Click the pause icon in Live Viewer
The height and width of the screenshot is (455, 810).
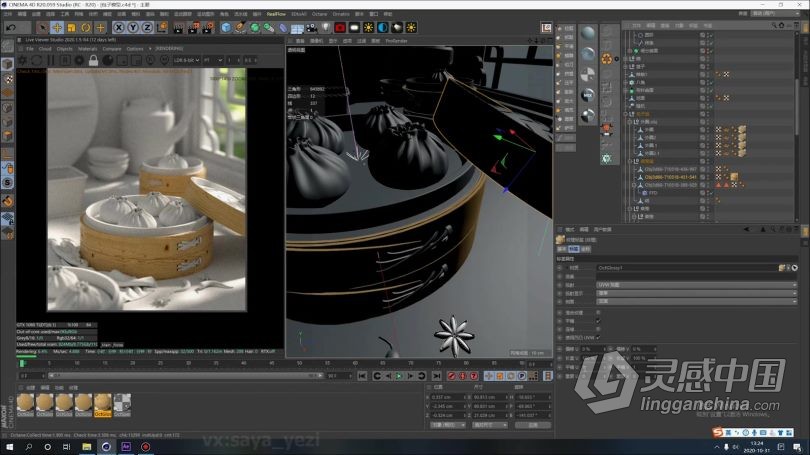pyautogui.click(x=51, y=60)
